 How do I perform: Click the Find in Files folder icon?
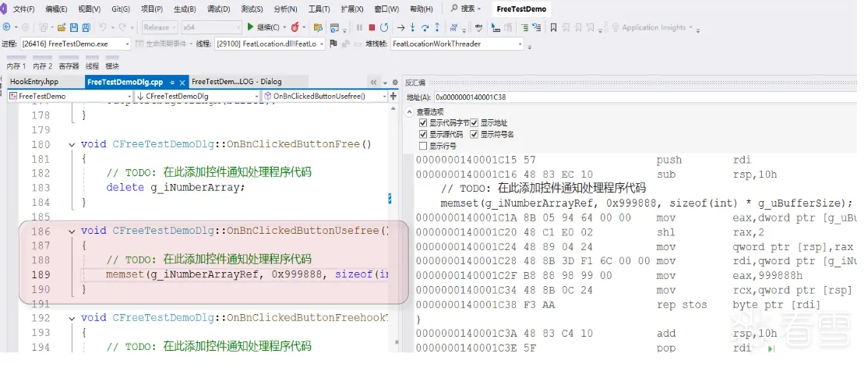(x=318, y=28)
